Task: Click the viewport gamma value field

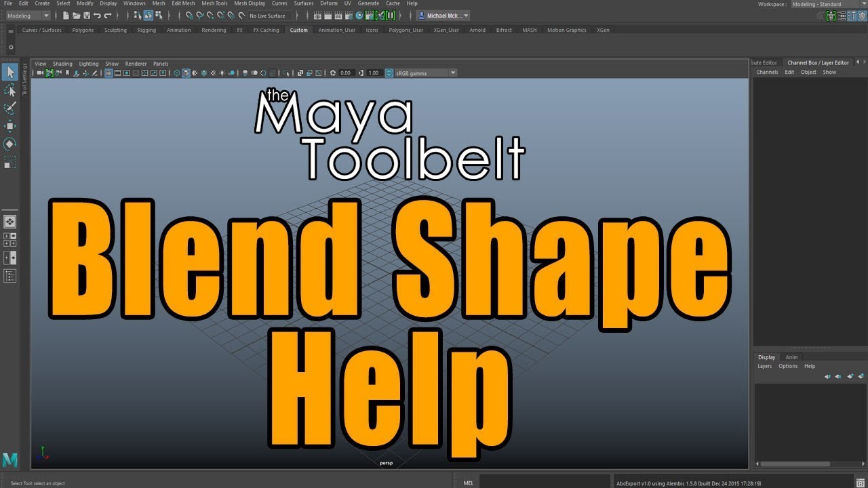Action: click(x=373, y=73)
